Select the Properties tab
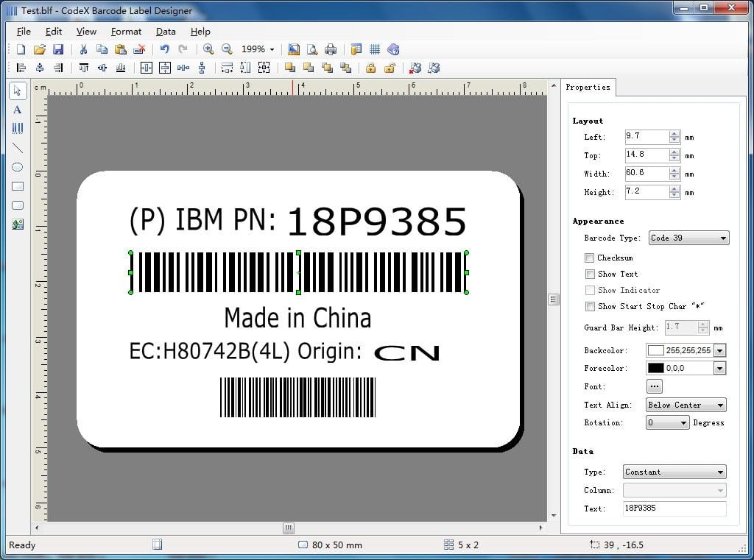 [x=588, y=87]
